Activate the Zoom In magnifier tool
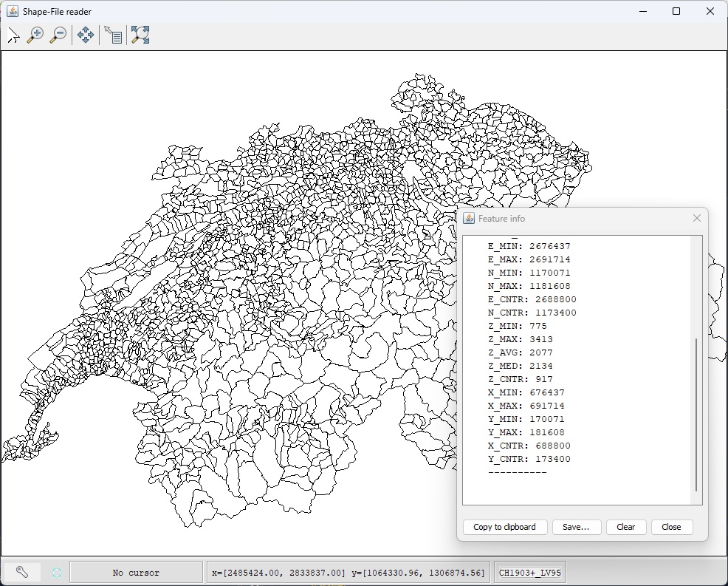 click(x=35, y=34)
